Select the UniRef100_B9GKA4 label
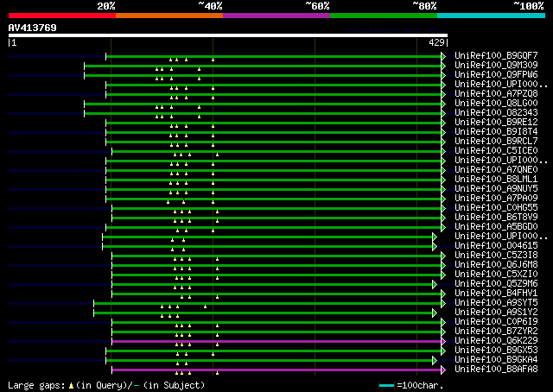The image size is (553, 392). (x=496, y=360)
